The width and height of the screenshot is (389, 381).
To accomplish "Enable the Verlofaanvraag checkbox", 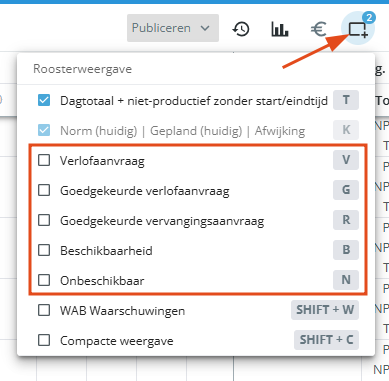I will [44, 160].
